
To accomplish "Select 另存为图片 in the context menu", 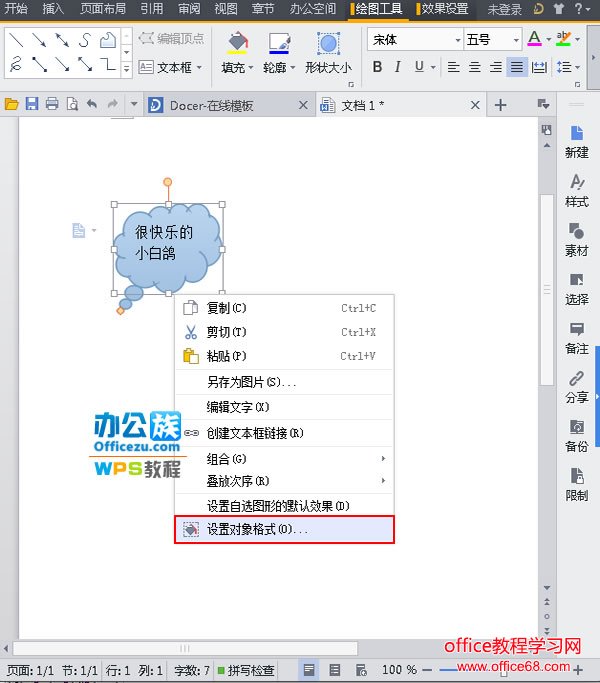I will pos(251,381).
